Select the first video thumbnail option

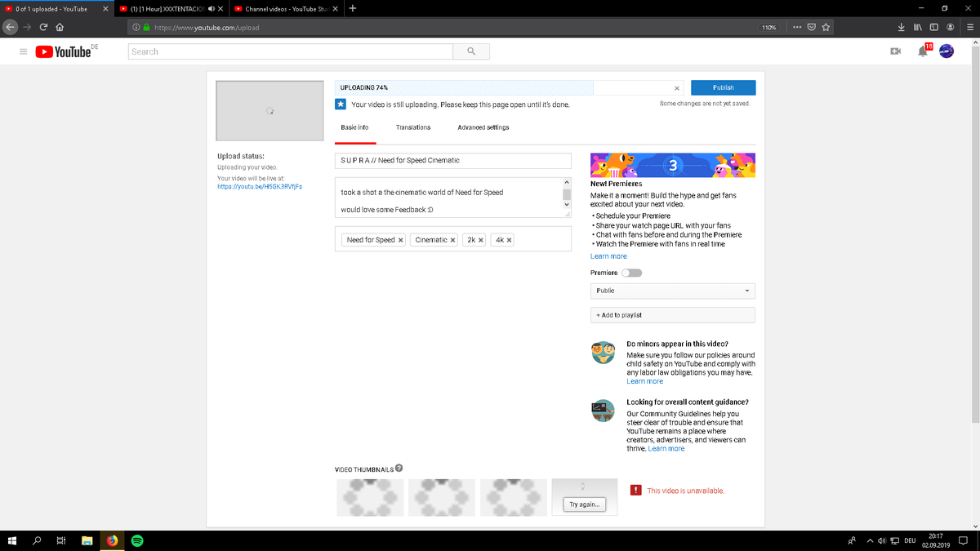pyautogui.click(x=370, y=497)
